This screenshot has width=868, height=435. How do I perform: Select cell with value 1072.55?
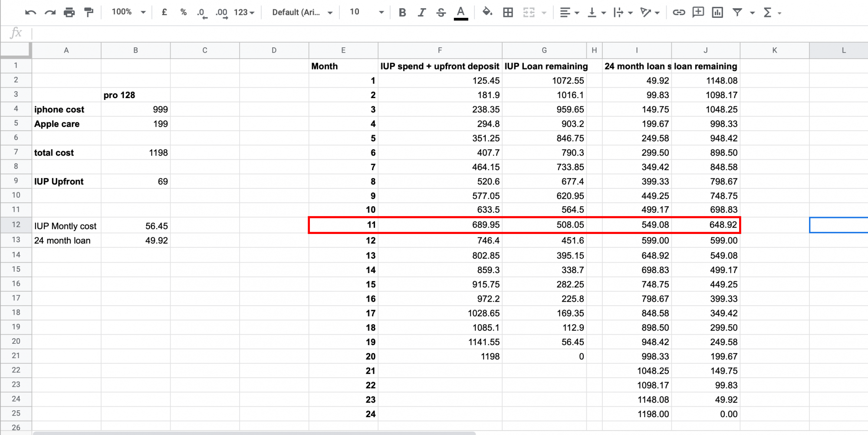tap(544, 80)
